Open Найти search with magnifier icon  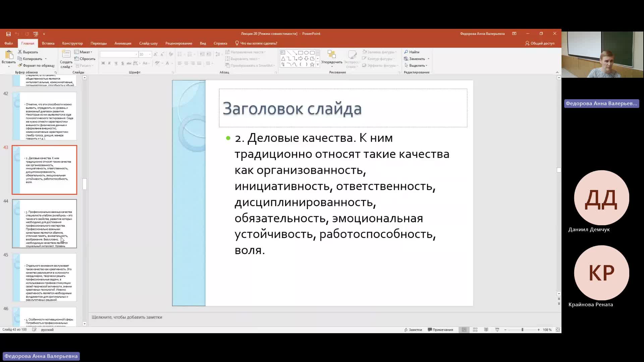click(412, 52)
